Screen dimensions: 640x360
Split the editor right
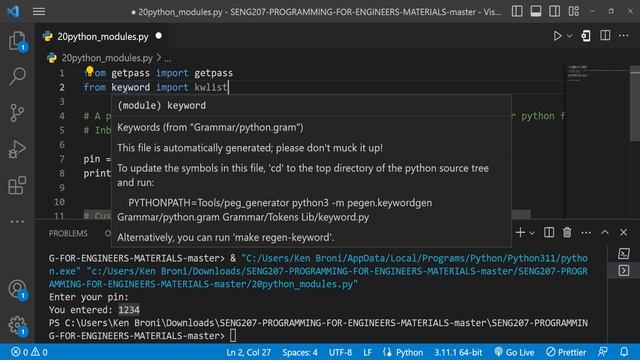[605, 36]
